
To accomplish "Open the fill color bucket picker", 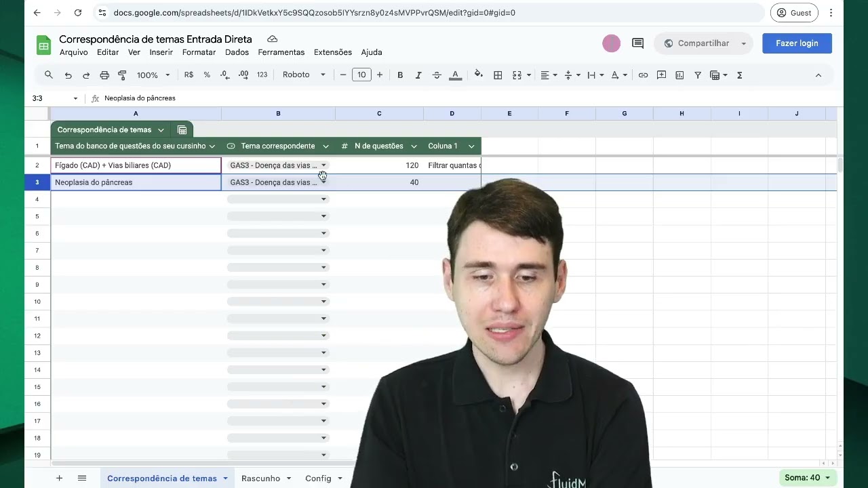I will tap(479, 75).
